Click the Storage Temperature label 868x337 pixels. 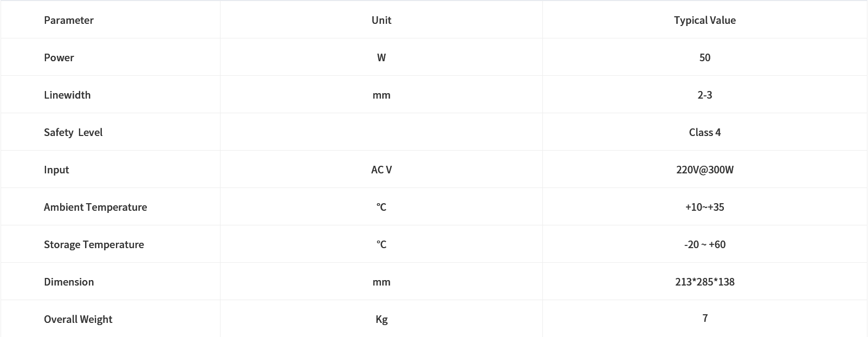[x=94, y=244]
